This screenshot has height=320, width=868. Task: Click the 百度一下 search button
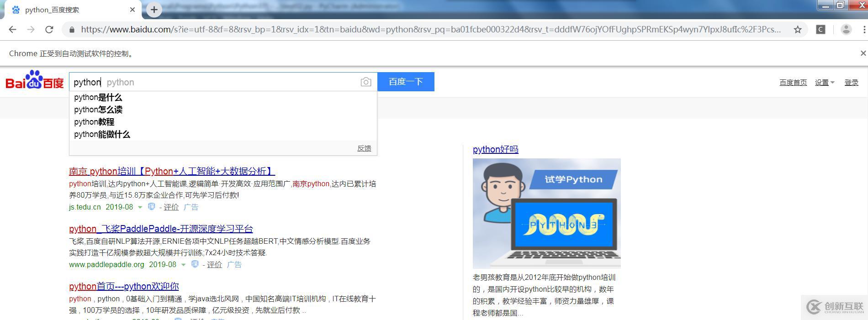(x=406, y=82)
